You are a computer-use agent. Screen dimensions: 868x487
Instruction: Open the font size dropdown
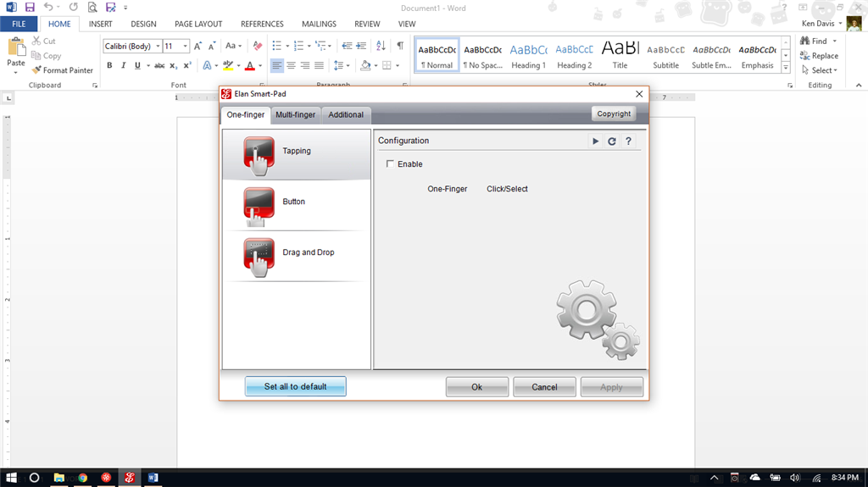click(x=186, y=46)
